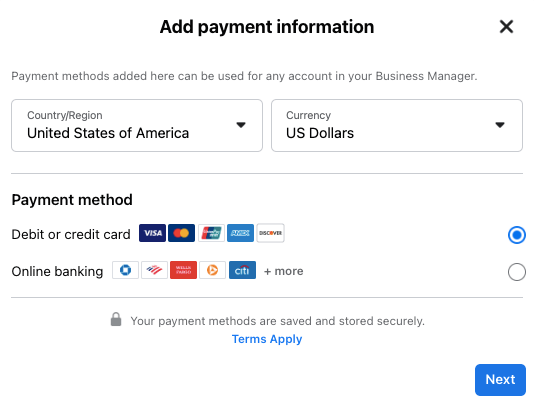
Task: Click the Wells Fargo icon
Action: (x=184, y=270)
